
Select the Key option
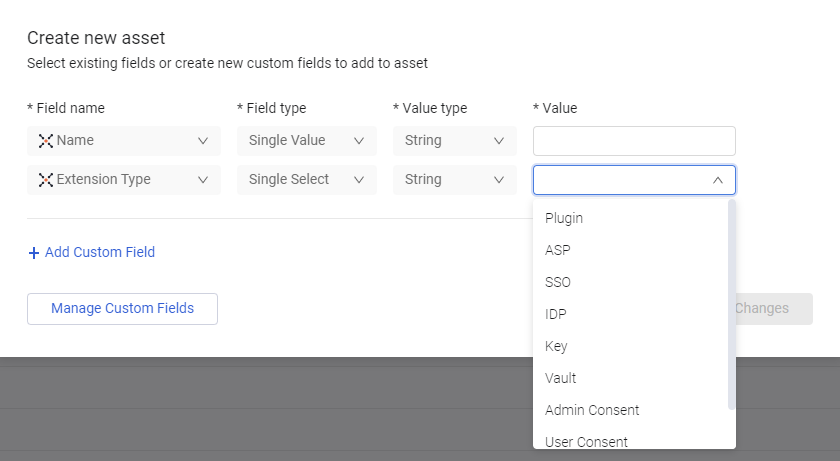click(556, 346)
